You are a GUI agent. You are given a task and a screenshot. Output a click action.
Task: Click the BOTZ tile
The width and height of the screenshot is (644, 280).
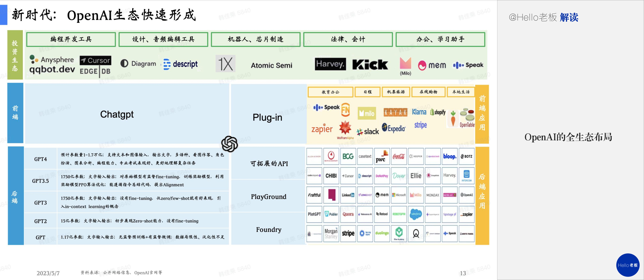click(467, 156)
